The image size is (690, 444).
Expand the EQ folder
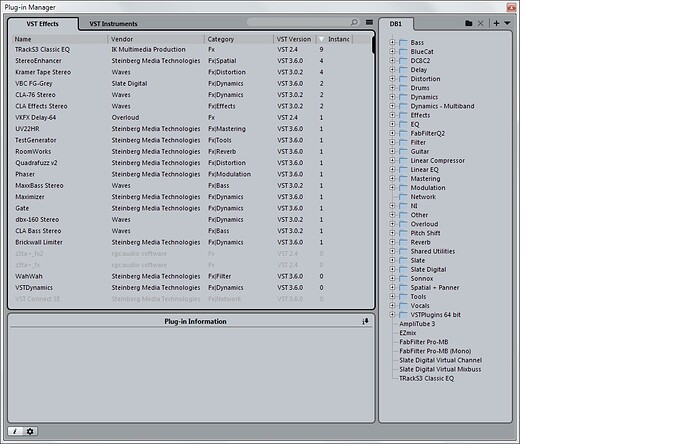[392, 124]
